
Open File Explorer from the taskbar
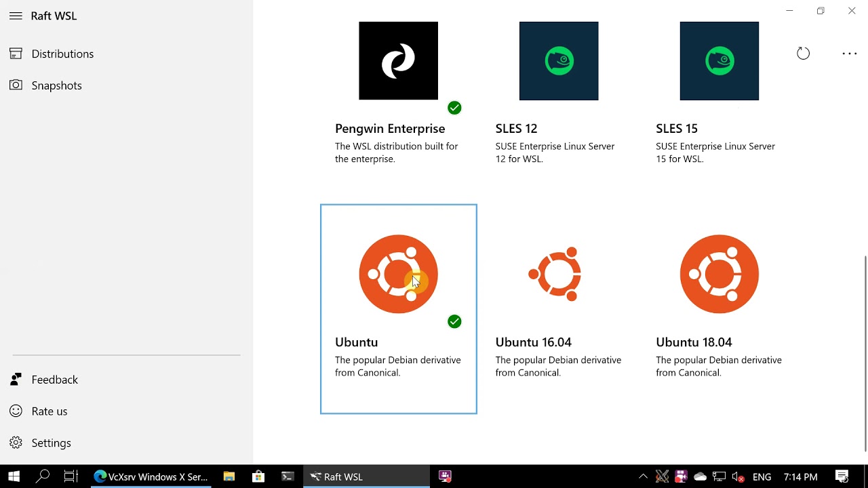229,476
